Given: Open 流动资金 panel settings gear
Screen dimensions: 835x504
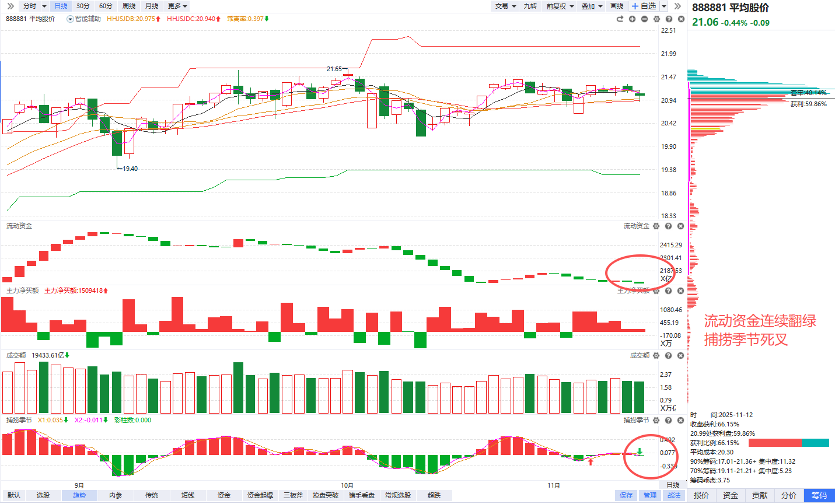Looking at the screenshot, I should (656, 226).
